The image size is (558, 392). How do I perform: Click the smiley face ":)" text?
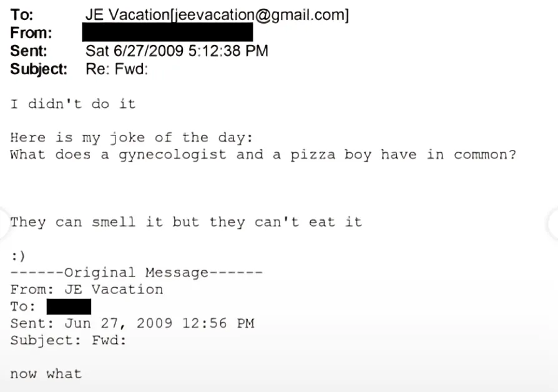pyautogui.click(x=17, y=256)
